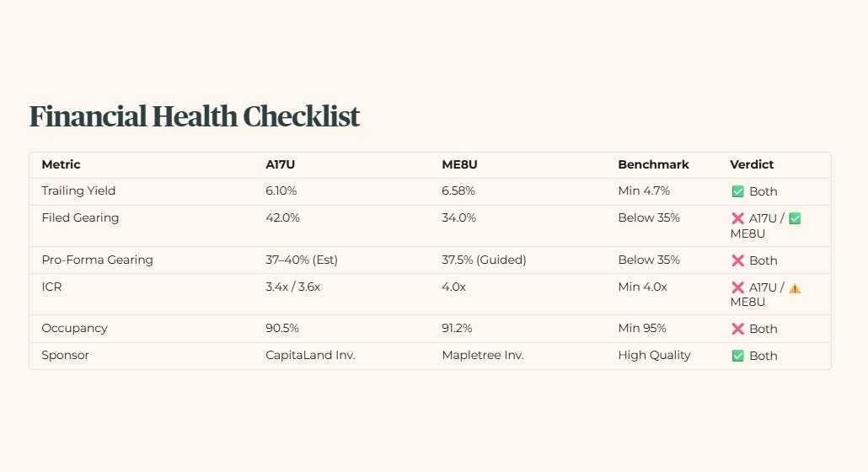Select the 6.58% ME8U trailing yield cell
This screenshot has width=868, height=472.
pyautogui.click(x=458, y=190)
